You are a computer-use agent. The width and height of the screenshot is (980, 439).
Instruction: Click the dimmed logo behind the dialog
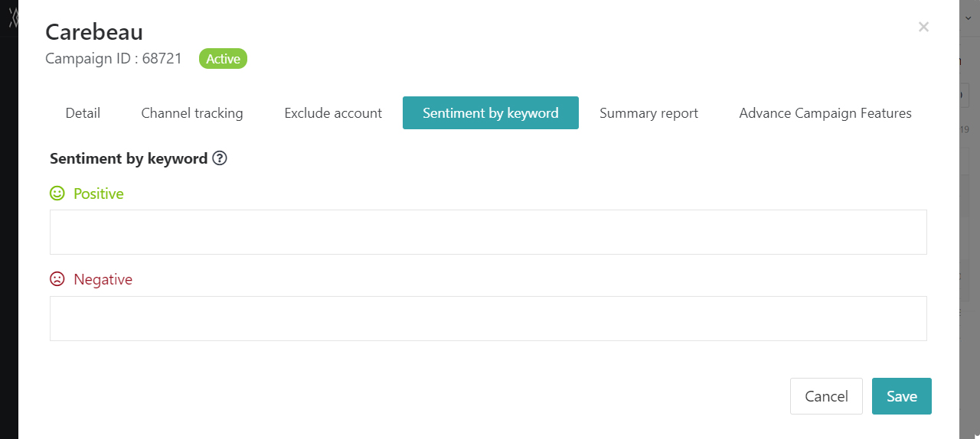coord(12,18)
